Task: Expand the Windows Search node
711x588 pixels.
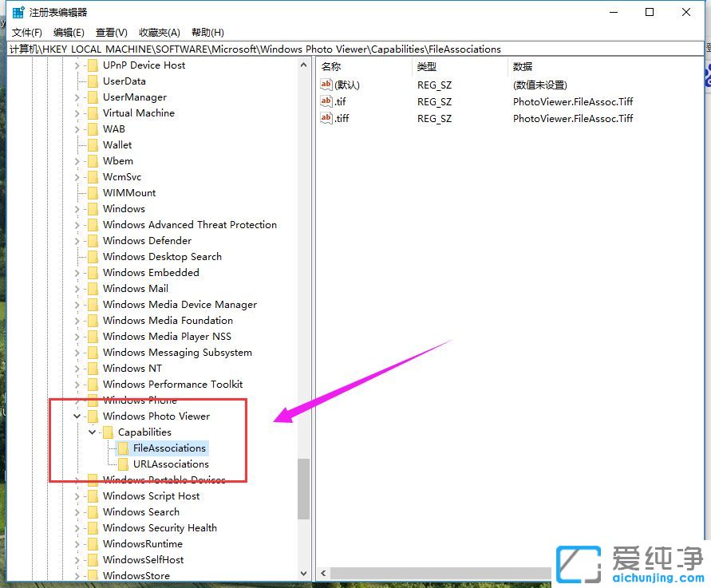Action: point(77,511)
